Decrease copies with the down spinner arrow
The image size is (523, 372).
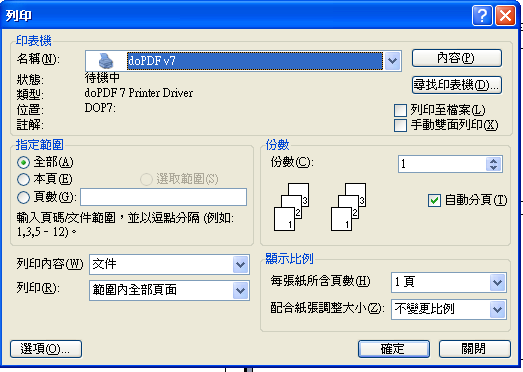pos(494,167)
